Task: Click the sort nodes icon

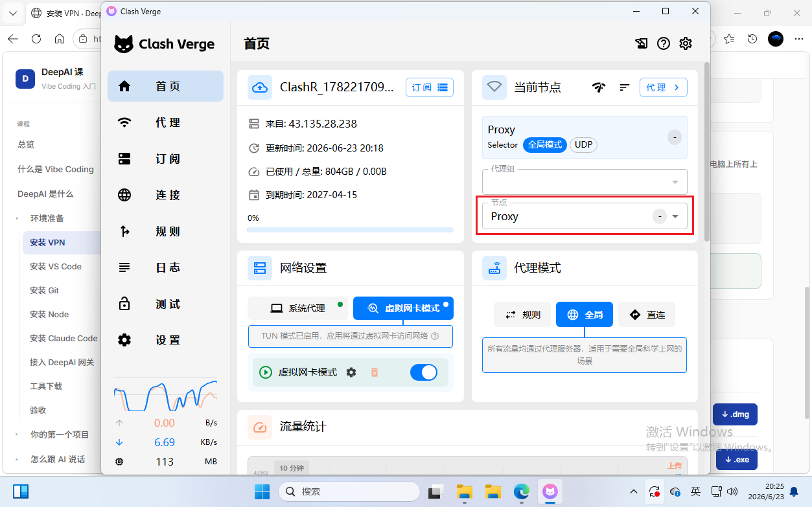Action: pyautogui.click(x=625, y=87)
